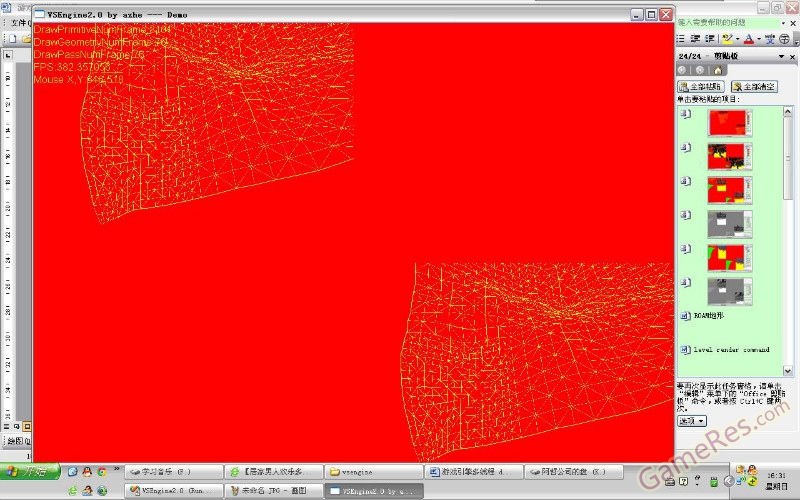Switch to 'vsengine' folder taskbar button
800x500 pixels.
click(374, 472)
